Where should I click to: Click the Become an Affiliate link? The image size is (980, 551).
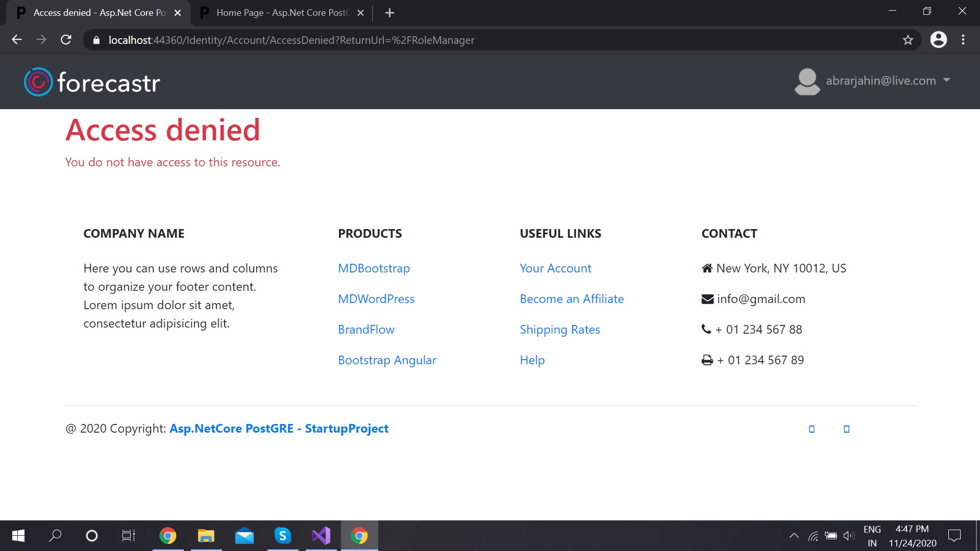pyautogui.click(x=572, y=299)
